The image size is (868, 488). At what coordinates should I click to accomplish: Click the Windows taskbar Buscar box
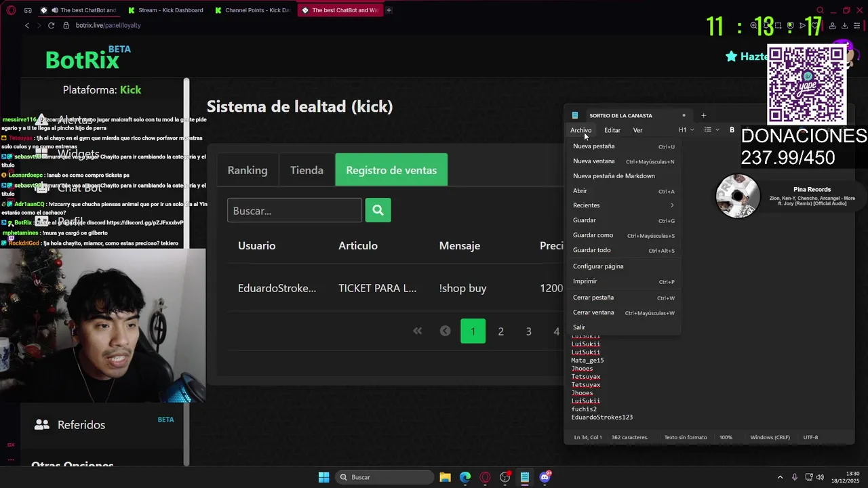tap(384, 477)
